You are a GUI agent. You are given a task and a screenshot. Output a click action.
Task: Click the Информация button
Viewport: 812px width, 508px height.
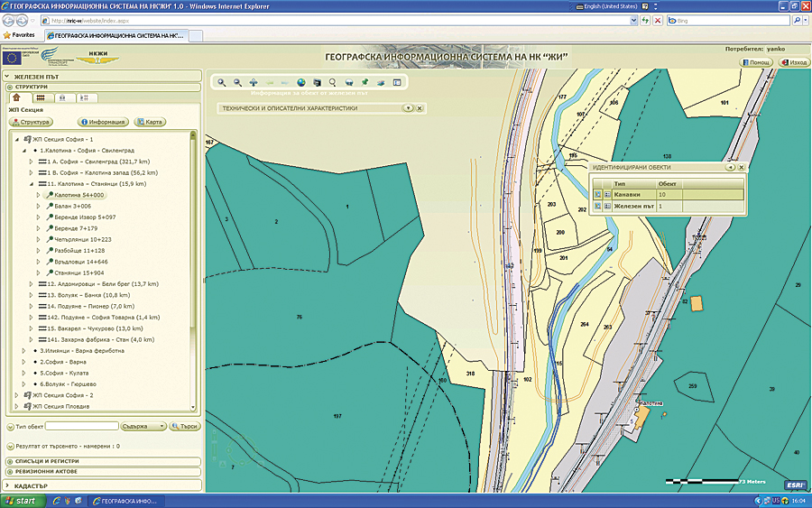[103, 122]
